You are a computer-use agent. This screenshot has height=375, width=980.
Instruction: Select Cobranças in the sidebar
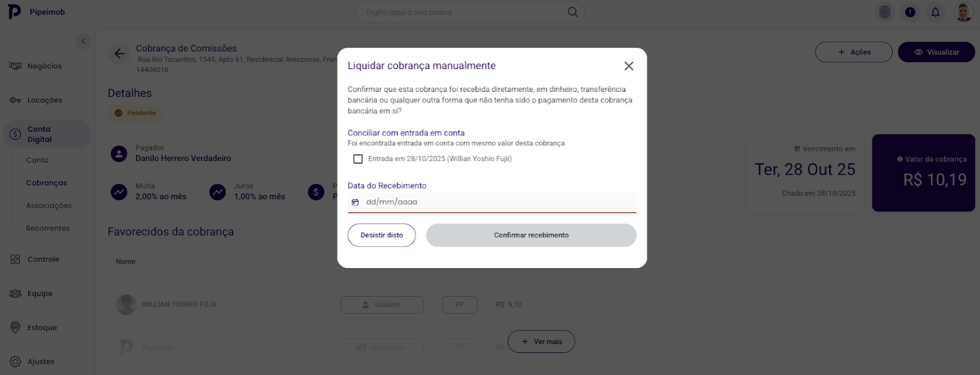click(x=46, y=183)
